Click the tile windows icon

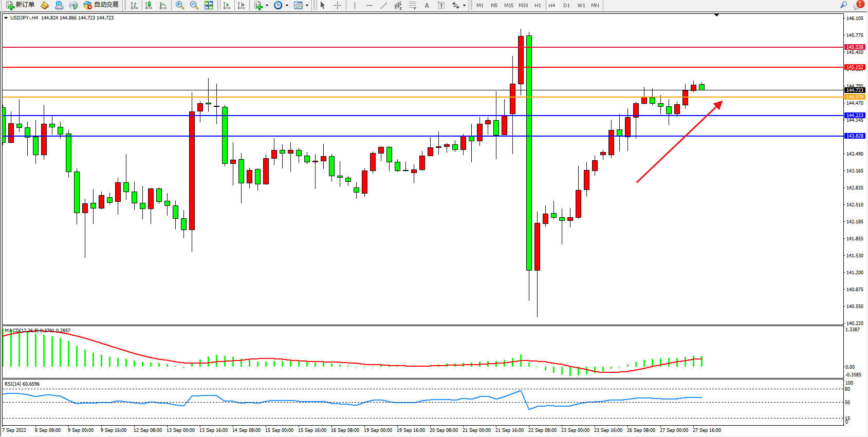tap(209, 5)
